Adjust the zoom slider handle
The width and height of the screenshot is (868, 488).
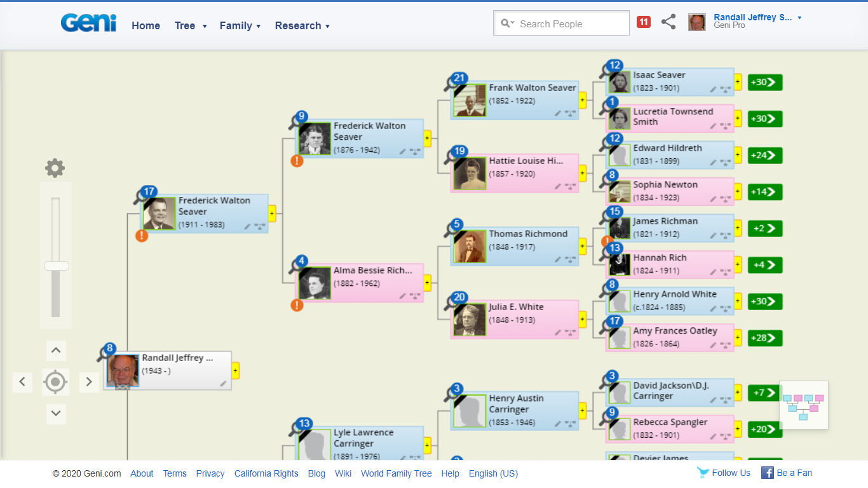[x=56, y=266]
